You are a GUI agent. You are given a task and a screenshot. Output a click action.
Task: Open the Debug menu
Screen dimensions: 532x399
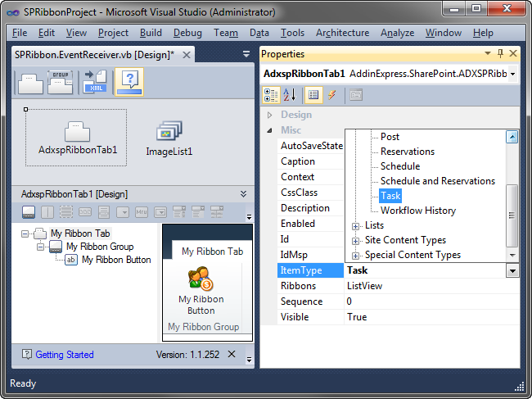pos(187,33)
